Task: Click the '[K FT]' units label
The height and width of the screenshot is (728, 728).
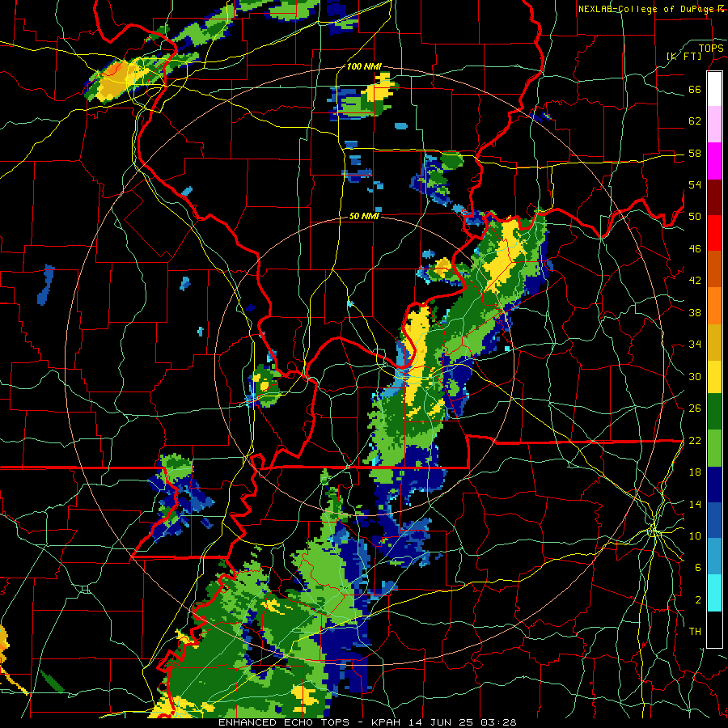Action: 684,56
